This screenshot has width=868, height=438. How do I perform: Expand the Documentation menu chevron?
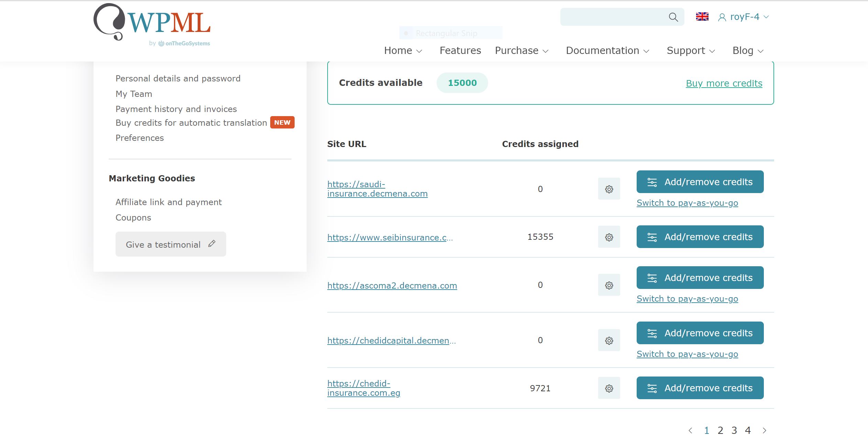[x=646, y=51]
